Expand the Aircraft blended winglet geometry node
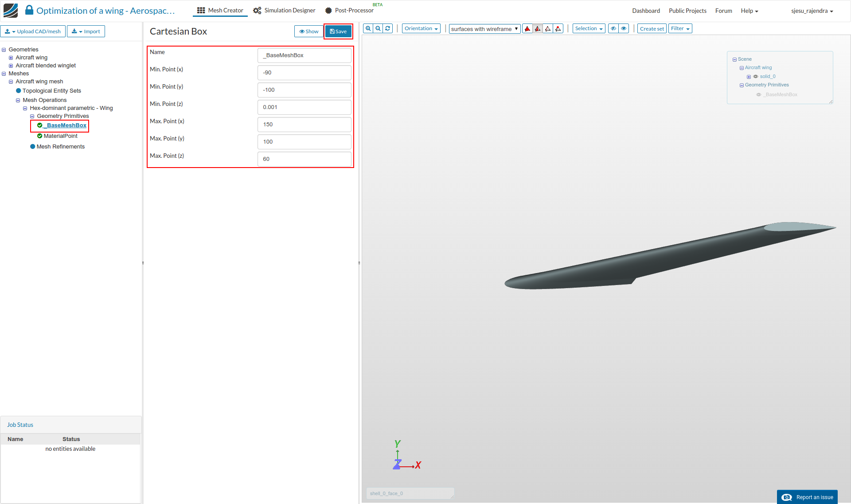The image size is (851, 504). (x=11, y=66)
